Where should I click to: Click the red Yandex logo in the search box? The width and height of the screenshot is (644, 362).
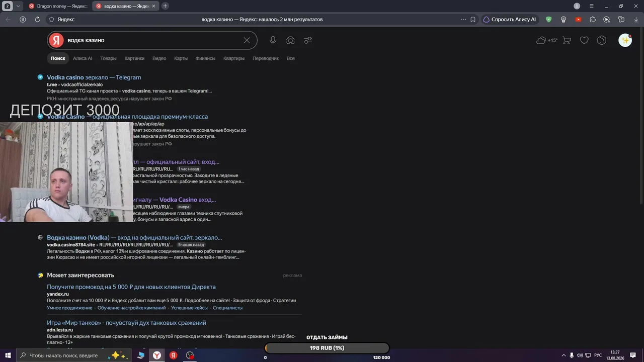click(x=57, y=40)
